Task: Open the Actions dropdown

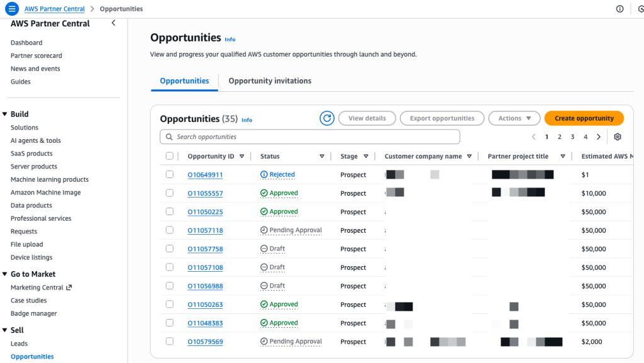Action: point(514,118)
